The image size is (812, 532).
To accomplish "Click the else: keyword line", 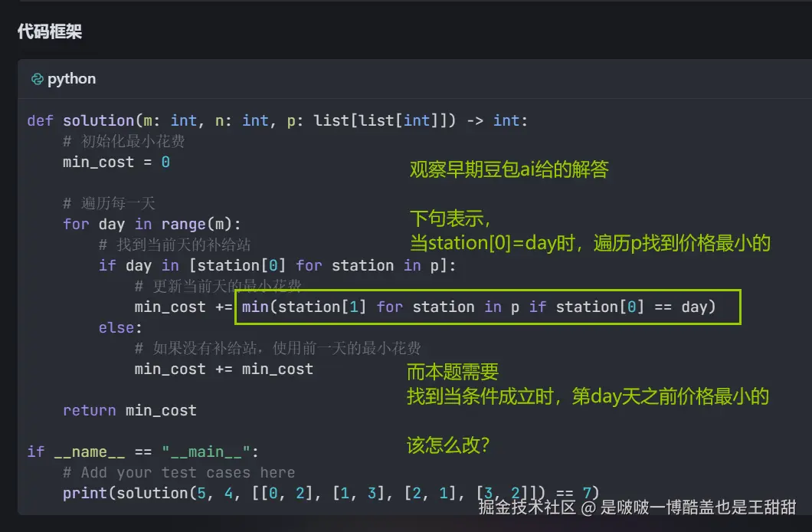I will point(120,328).
